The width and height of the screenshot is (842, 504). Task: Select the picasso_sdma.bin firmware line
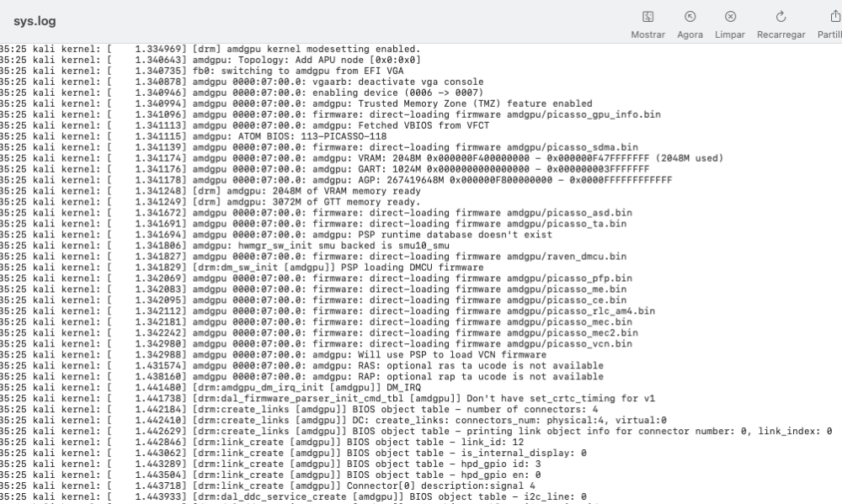(319, 147)
